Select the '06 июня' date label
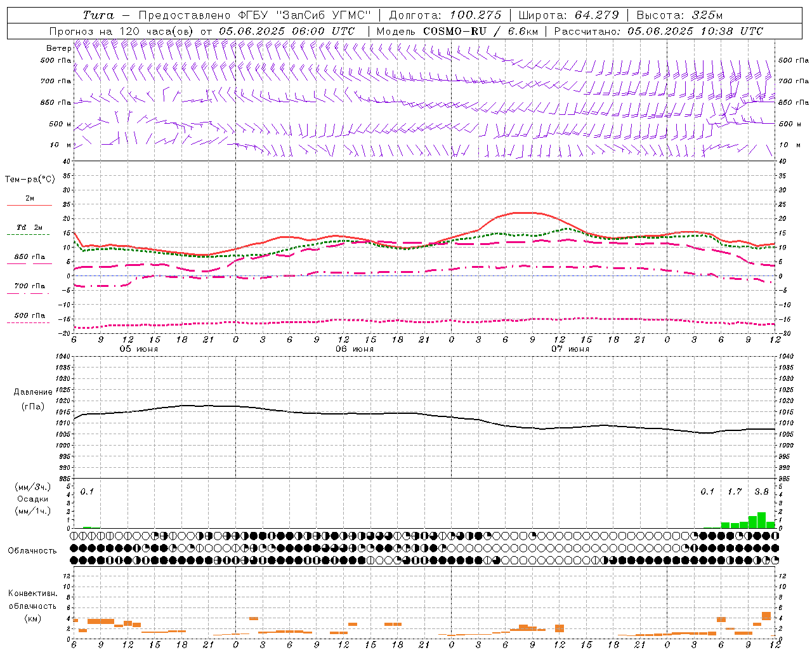Viewport: 812px width, 650px height. [x=355, y=348]
